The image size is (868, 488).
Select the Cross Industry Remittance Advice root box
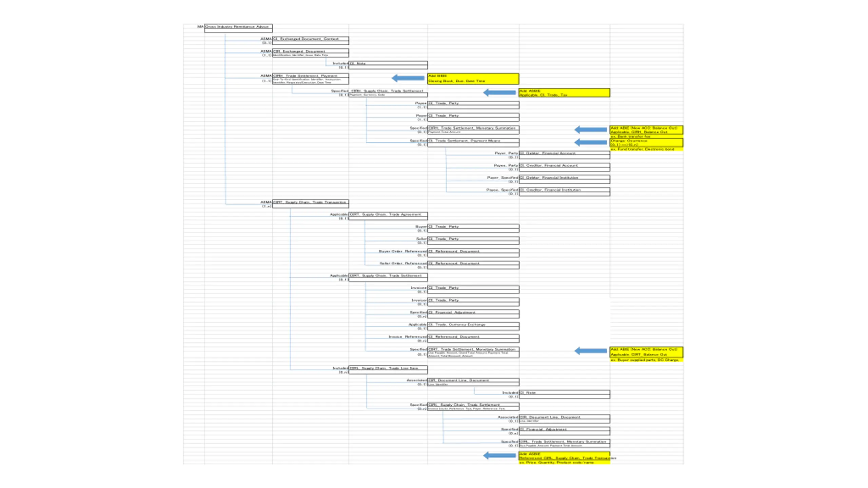238,28
